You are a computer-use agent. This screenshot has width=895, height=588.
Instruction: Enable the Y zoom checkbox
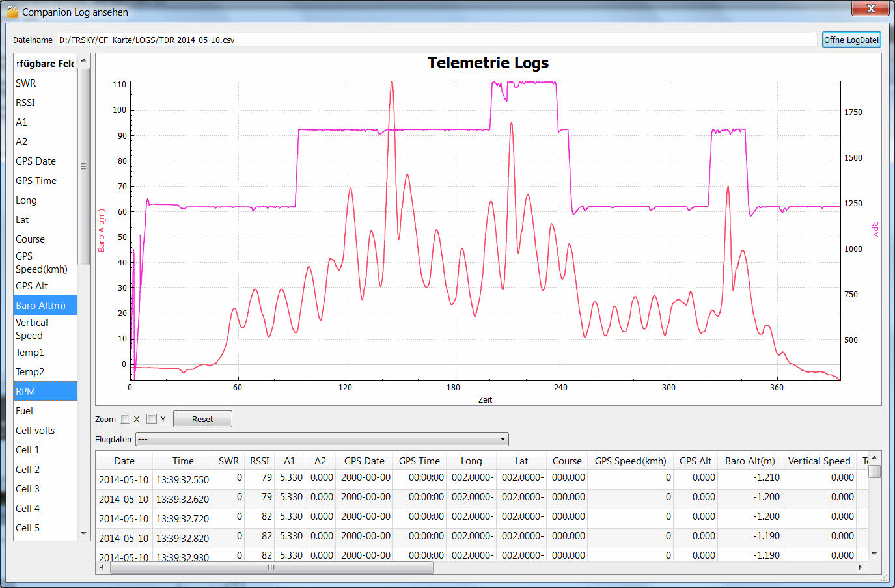click(152, 419)
